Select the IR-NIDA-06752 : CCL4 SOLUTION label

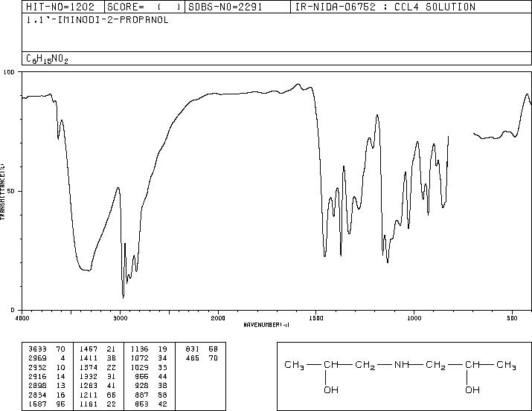[x=385, y=7]
